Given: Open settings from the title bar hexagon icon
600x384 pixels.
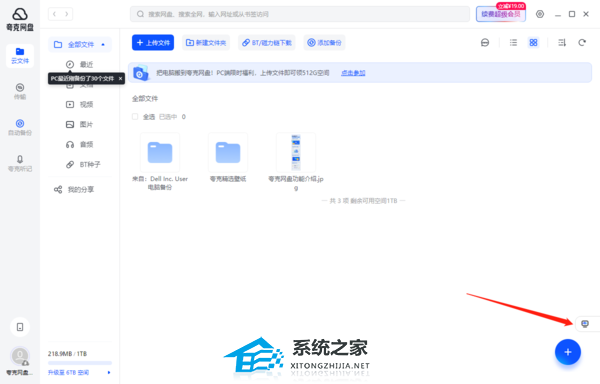Looking at the screenshot, I should (x=540, y=14).
